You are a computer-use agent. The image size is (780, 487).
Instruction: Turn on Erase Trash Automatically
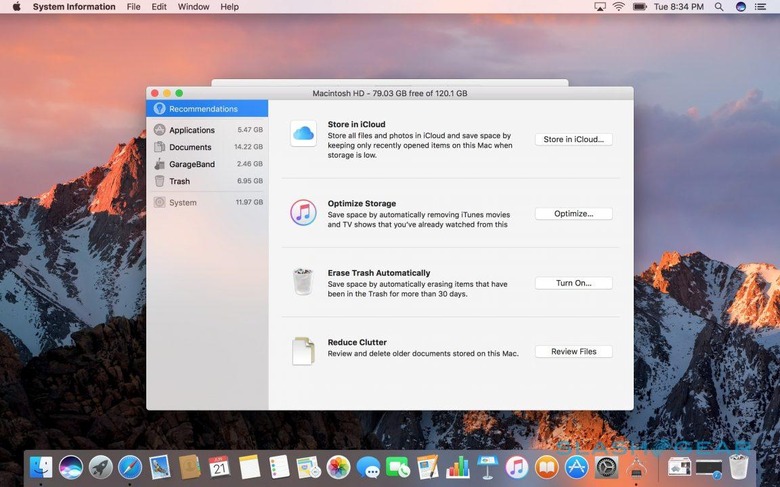tap(573, 283)
